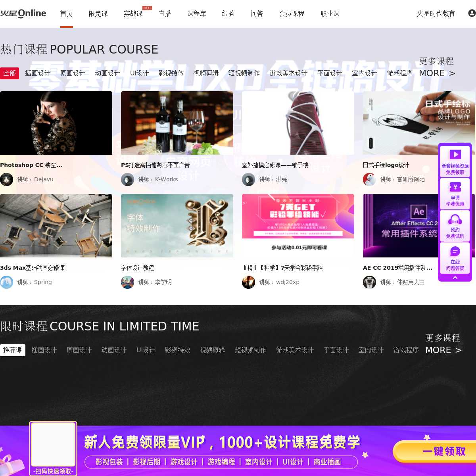Click the tuition discount coupon icon

455,187
